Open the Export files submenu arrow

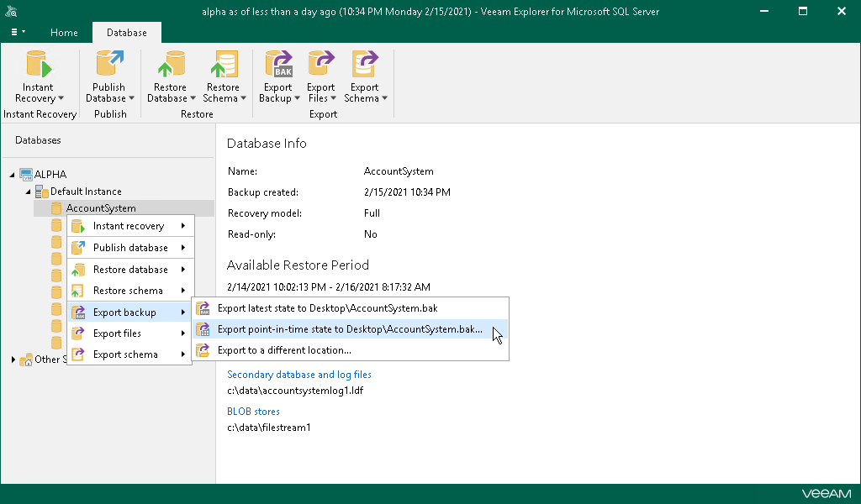[x=182, y=333]
